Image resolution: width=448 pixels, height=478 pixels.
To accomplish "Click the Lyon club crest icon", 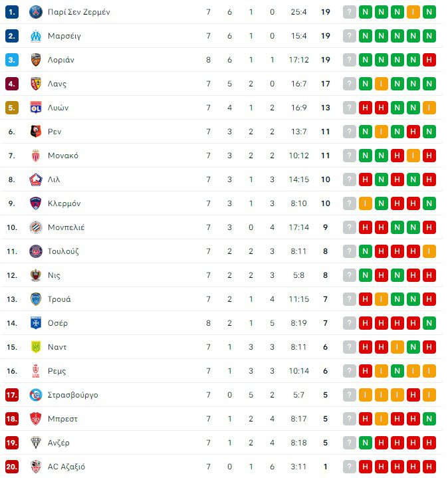I will pyautogui.click(x=36, y=108).
